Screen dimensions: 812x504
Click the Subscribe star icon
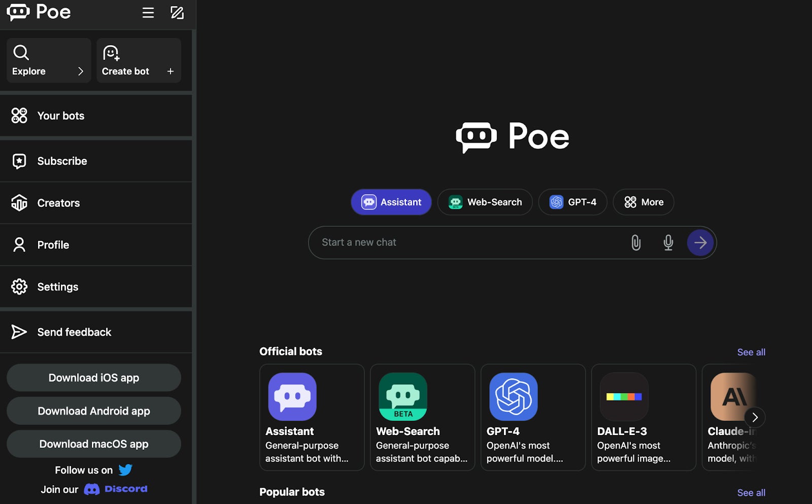click(19, 161)
